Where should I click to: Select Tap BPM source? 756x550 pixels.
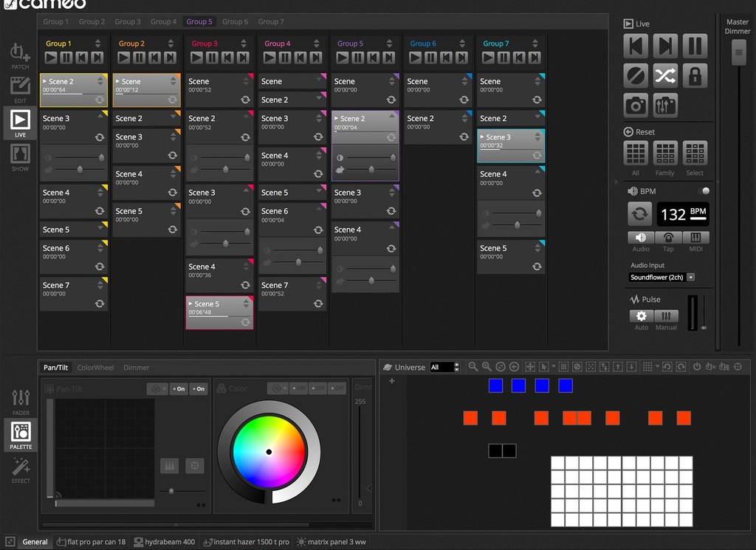click(668, 237)
